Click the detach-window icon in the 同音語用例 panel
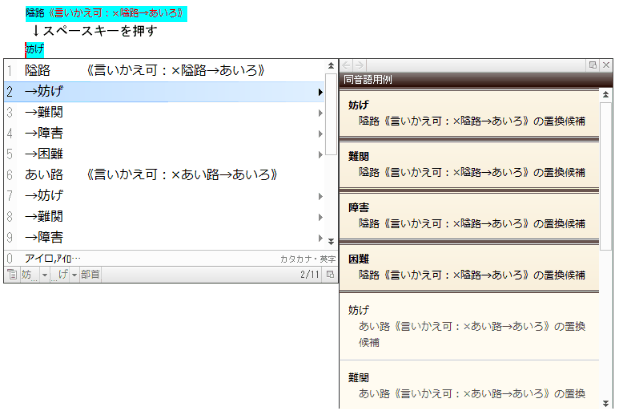This screenshot has width=618, height=416. point(592,65)
